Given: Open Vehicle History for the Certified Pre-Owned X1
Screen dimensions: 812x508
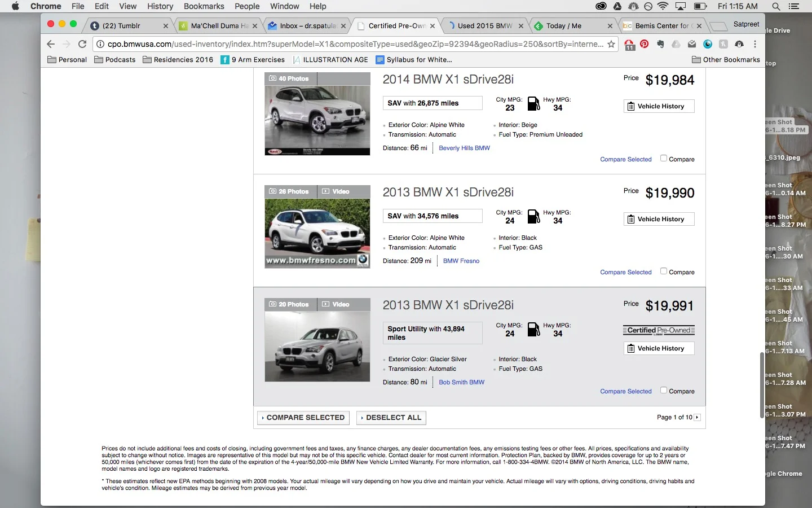Looking at the screenshot, I should click(x=659, y=348).
